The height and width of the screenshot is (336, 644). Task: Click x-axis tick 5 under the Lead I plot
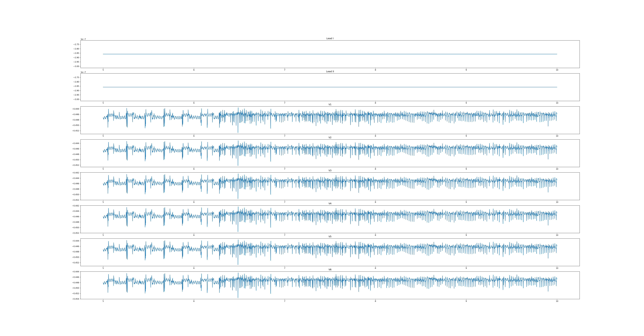point(103,70)
